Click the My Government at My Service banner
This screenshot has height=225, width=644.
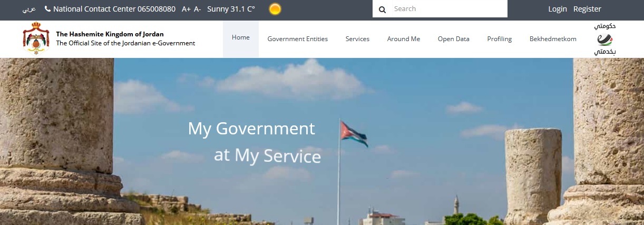pos(254,142)
